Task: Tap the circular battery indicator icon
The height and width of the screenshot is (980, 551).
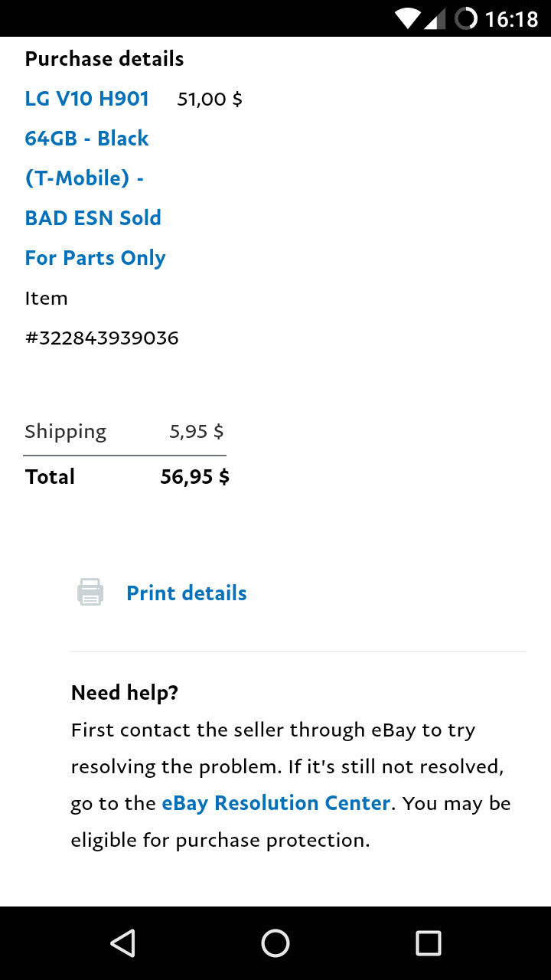Action: tap(465, 18)
